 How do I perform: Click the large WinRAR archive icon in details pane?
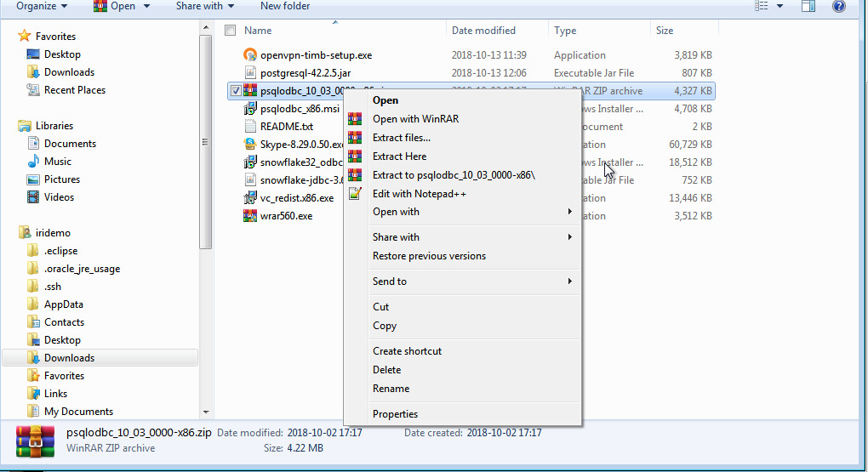[36, 441]
